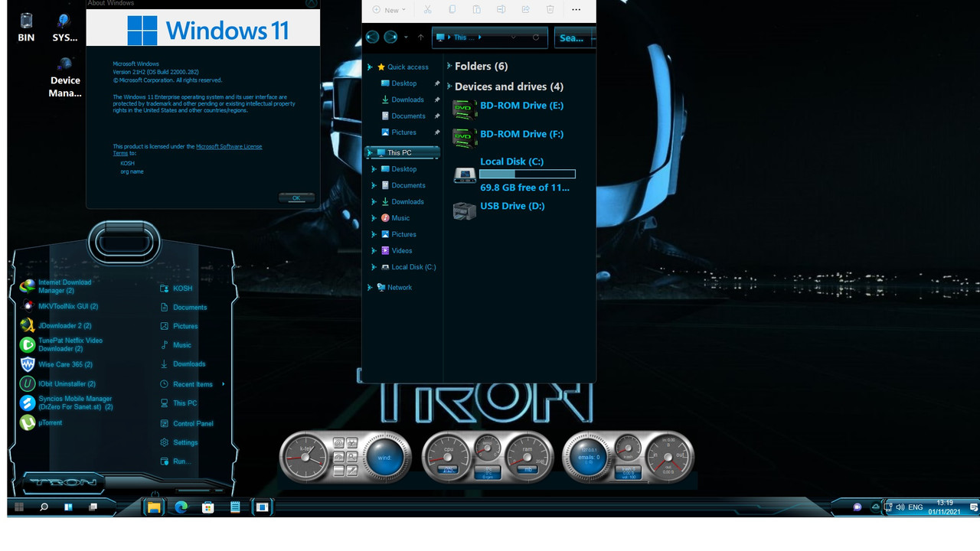This screenshot has width=980, height=551.
Task: Click the Windows Start button on taskbar
Action: click(19, 507)
